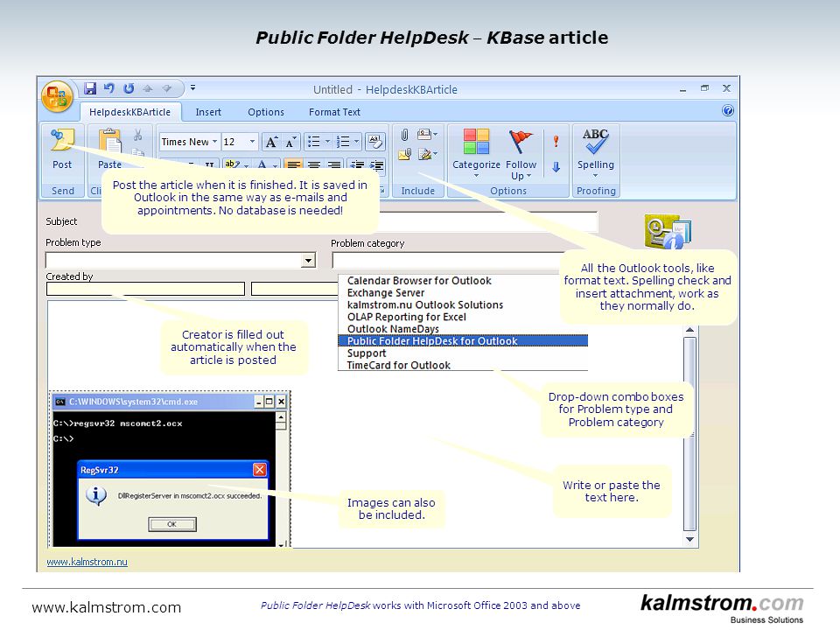The width and height of the screenshot is (840, 630).
Task: Insert signature with pen icon
Action: [x=427, y=154]
